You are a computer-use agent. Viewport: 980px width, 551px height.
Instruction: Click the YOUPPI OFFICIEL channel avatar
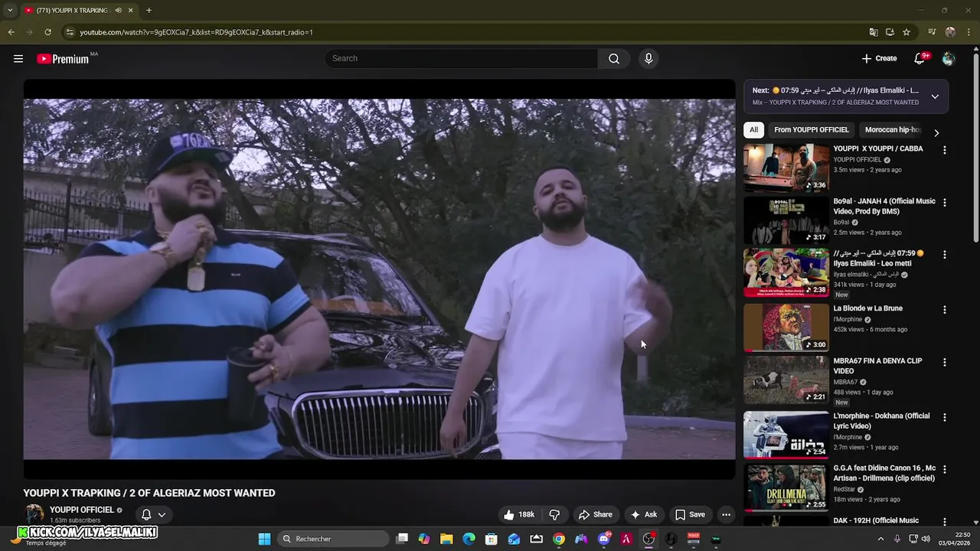[x=34, y=514]
